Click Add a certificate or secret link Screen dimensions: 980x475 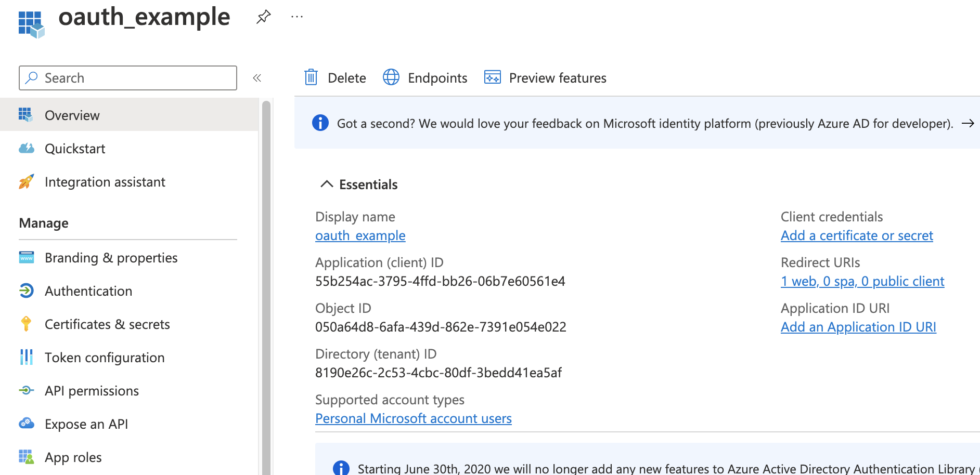[x=857, y=235]
